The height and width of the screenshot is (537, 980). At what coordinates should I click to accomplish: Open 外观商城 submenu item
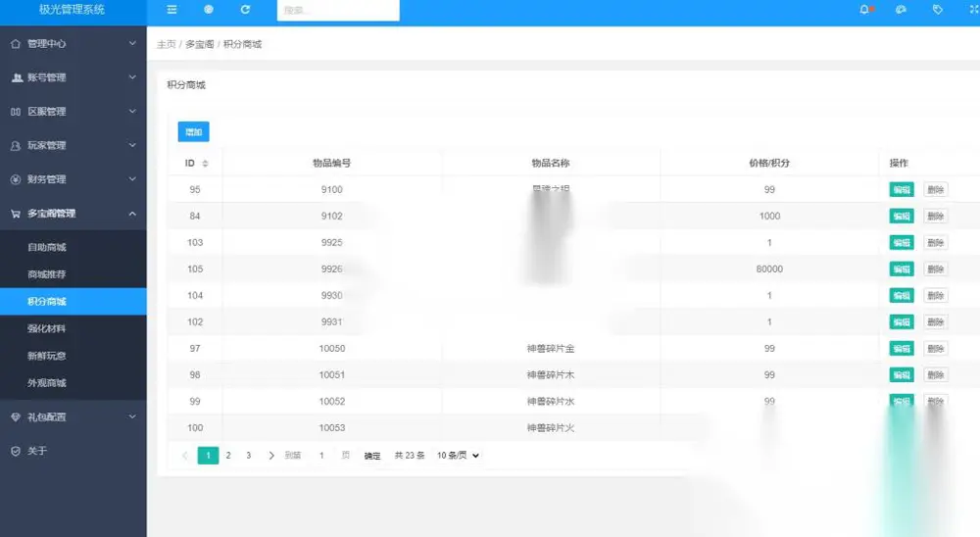pos(73,382)
